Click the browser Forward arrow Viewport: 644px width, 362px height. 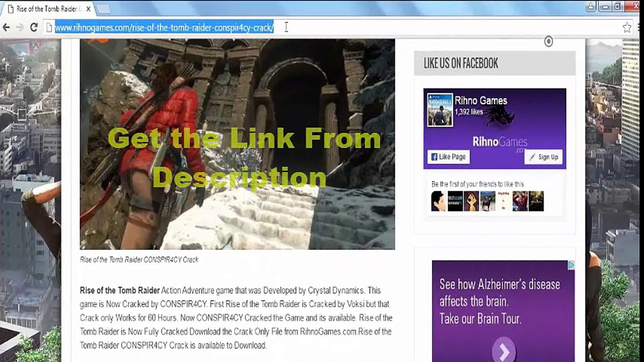[20, 27]
